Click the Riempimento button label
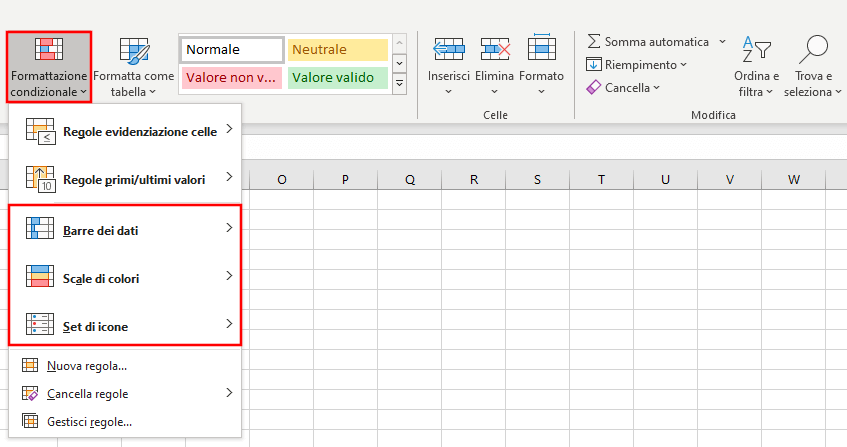This screenshot has height=447, width=847. pos(641,65)
